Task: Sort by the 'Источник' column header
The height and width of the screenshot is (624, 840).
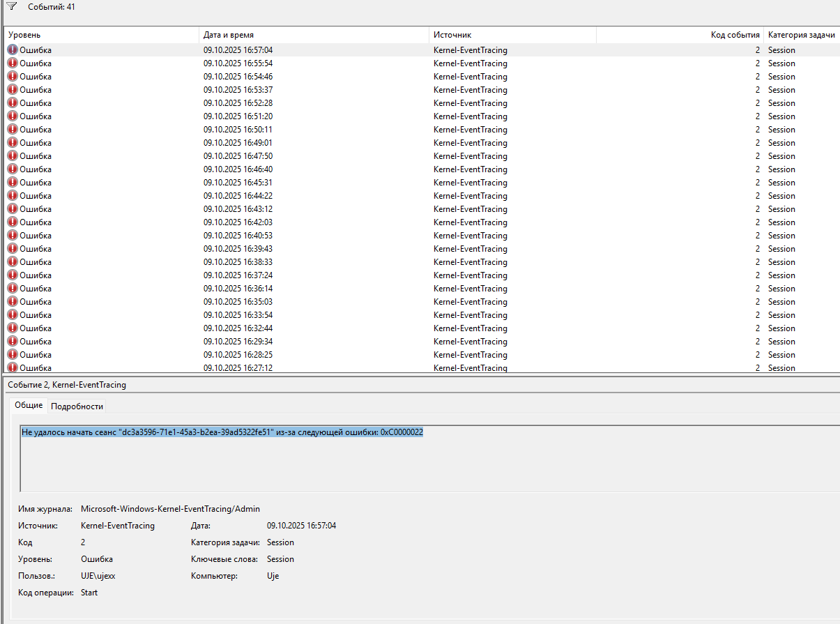Action: tap(512, 35)
